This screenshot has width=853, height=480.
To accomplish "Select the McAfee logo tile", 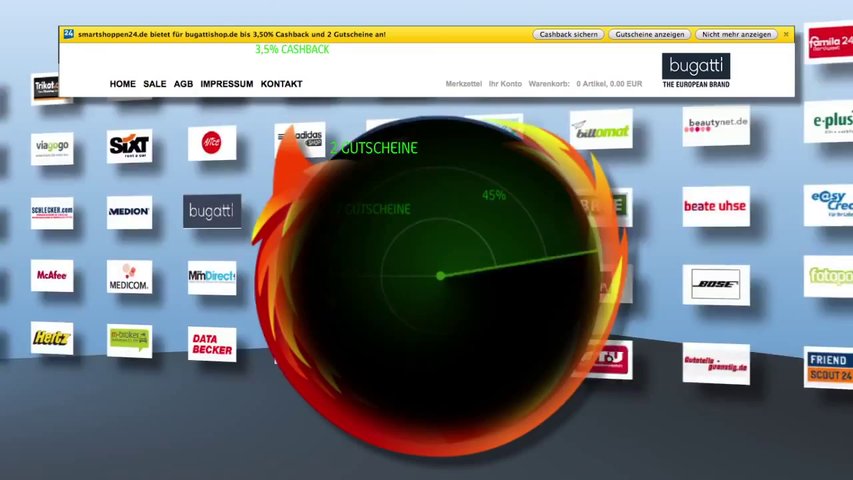I will coord(52,276).
